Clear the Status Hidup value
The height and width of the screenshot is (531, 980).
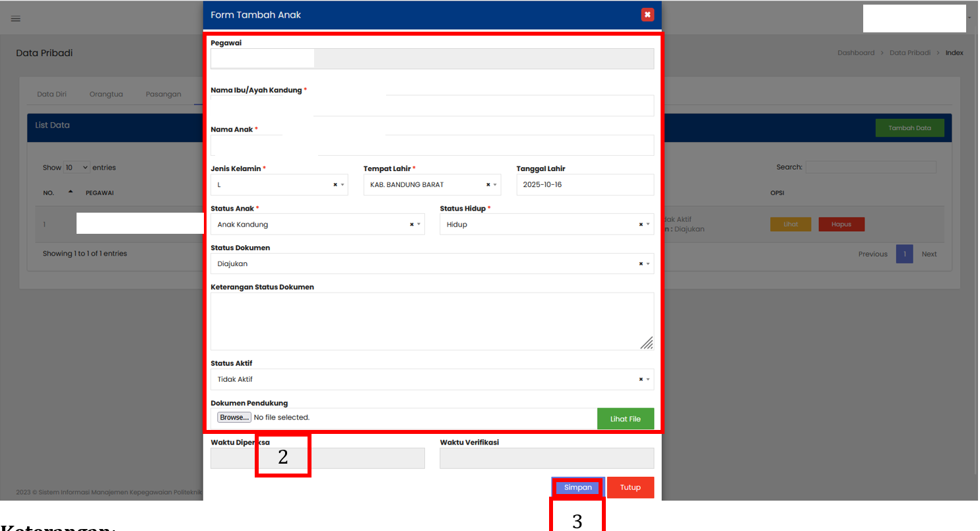(x=641, y=225)
